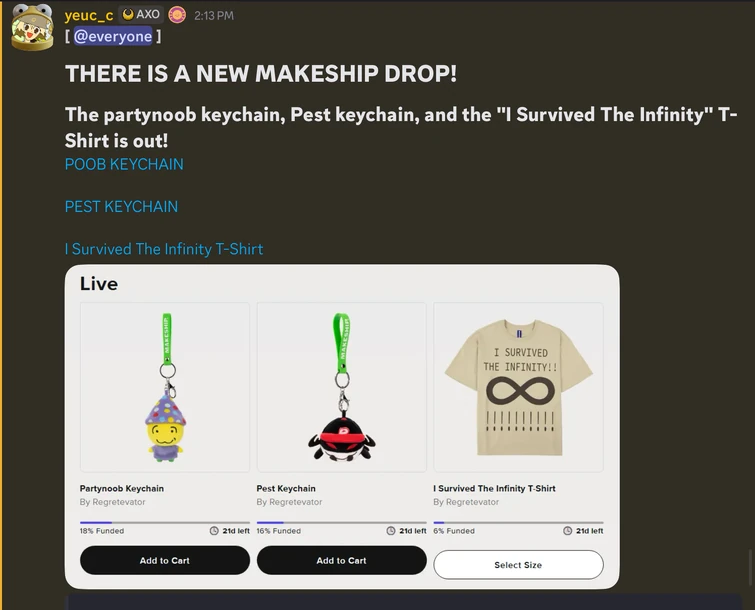755x610 pixels.
Task: Open the PEST KEYCHAIN link
Action: [x=121, y=207]
